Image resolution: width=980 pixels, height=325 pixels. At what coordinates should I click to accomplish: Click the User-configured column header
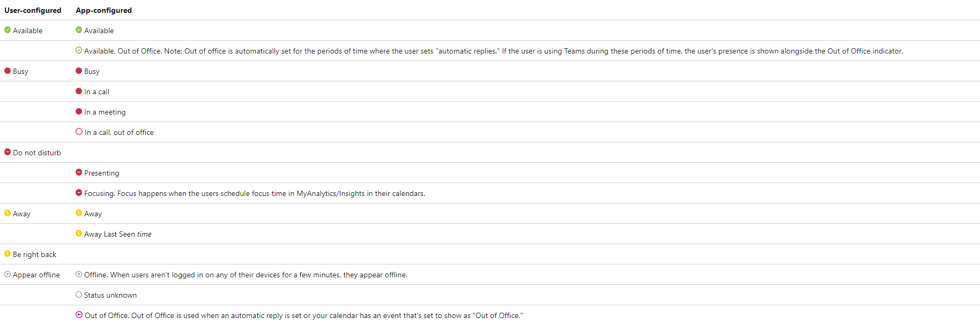33,10
